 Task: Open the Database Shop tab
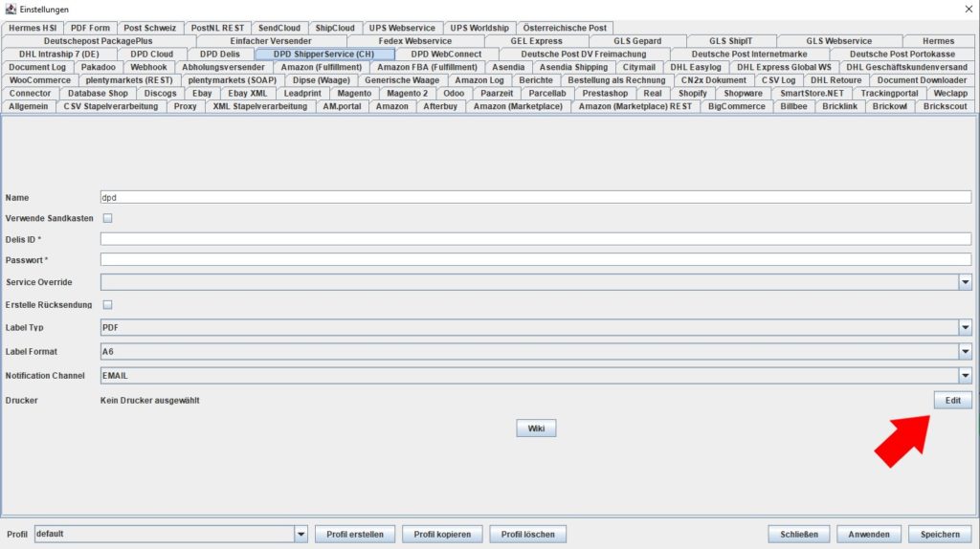tap(99, 93)
